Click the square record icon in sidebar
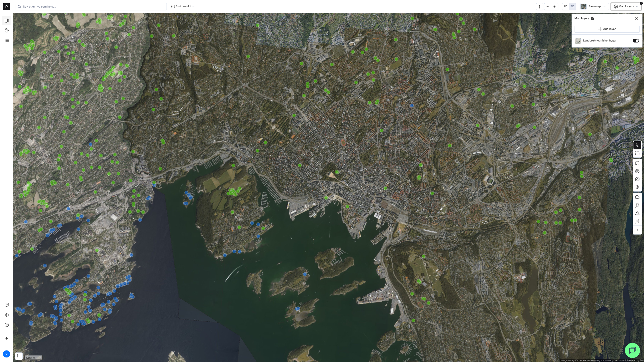This screenshot has width=644, height=362. point(7,339)
